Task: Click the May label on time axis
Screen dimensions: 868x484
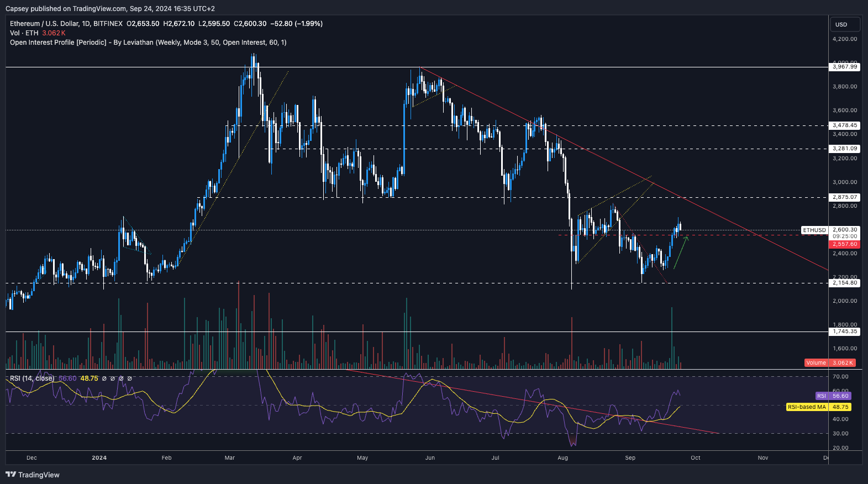Action: 362,458
